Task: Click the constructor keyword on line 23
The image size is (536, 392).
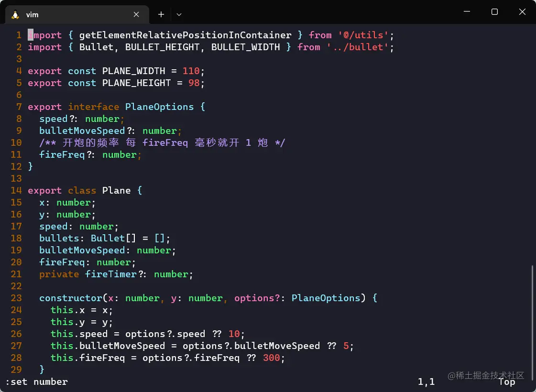Action: tap(71, 298)
